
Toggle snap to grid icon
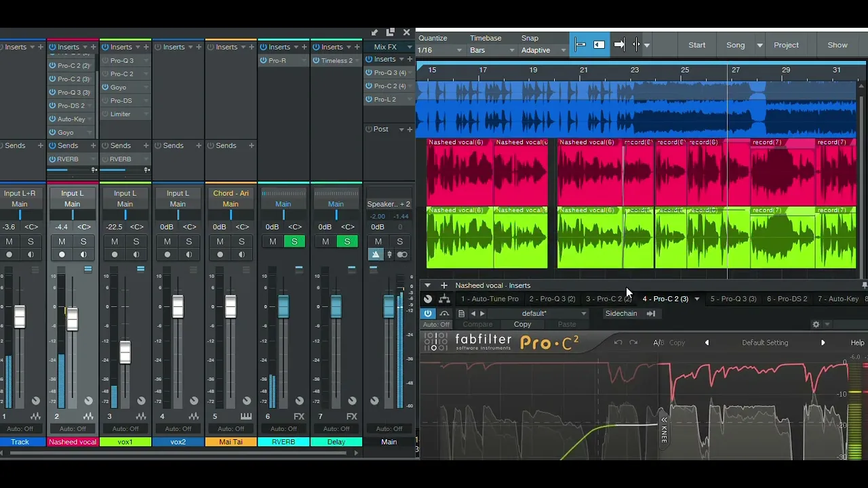tap(580, 45)
